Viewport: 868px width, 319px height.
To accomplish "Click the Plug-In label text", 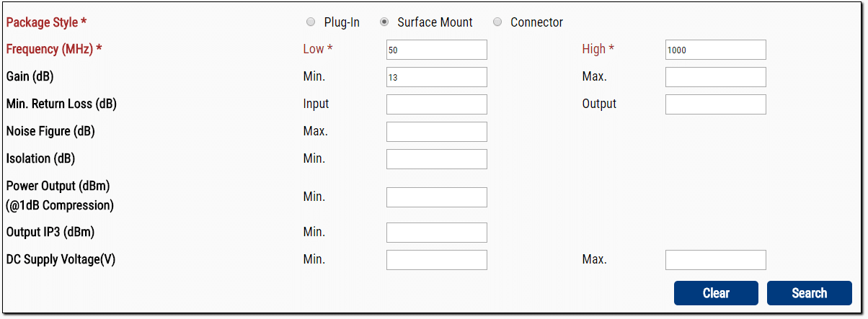I will tap(342, 22).
